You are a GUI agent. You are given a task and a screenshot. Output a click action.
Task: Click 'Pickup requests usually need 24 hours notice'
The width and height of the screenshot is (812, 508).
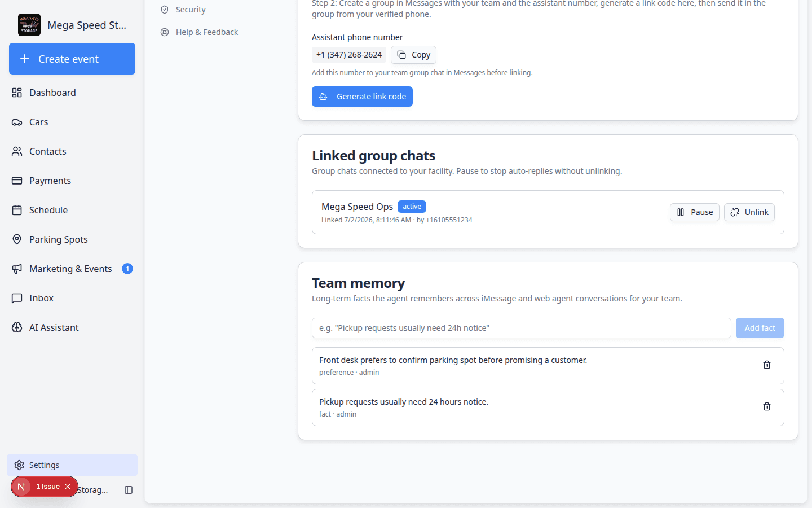pos(404,402)
